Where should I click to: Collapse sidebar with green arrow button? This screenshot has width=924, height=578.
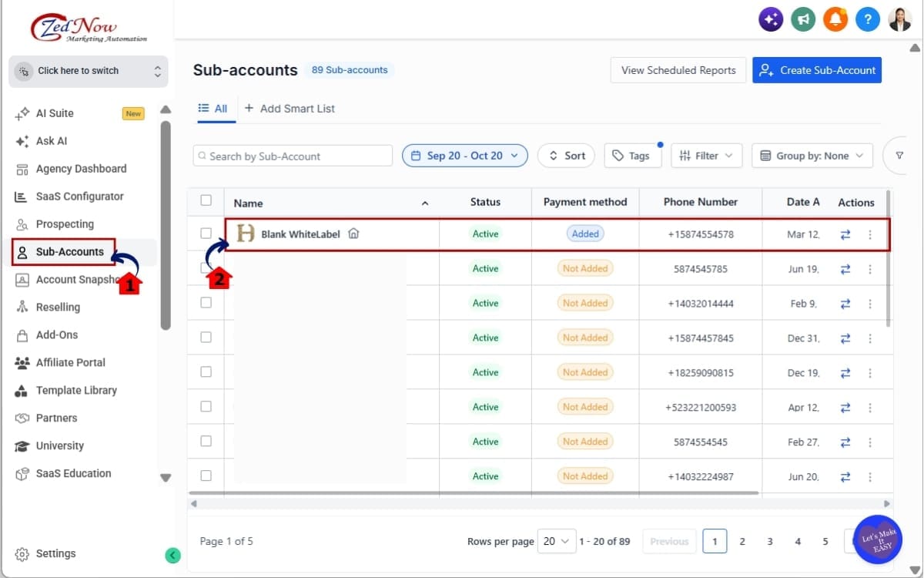point(173,555)
